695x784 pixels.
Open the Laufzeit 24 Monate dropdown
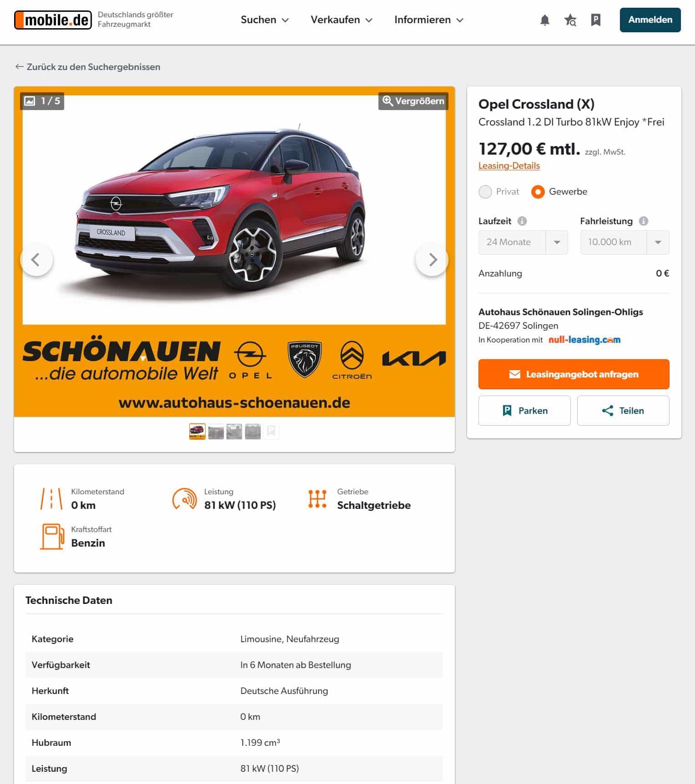(x=523, y=242)
